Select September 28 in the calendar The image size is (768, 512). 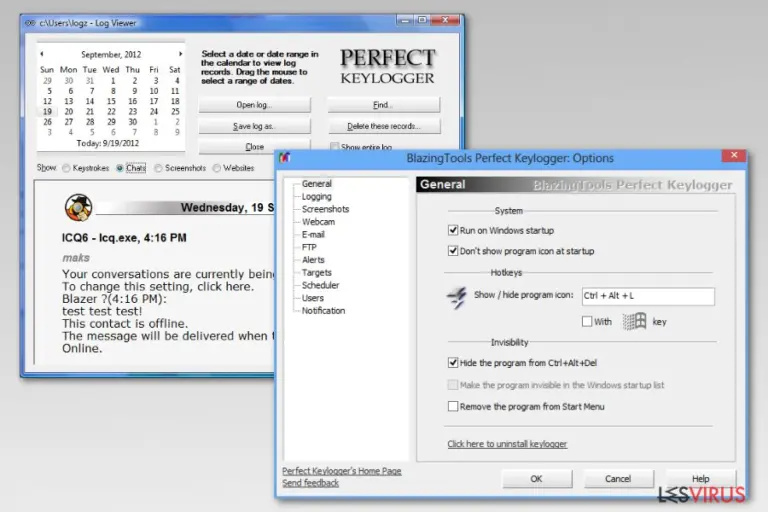[x=90, y=122]
